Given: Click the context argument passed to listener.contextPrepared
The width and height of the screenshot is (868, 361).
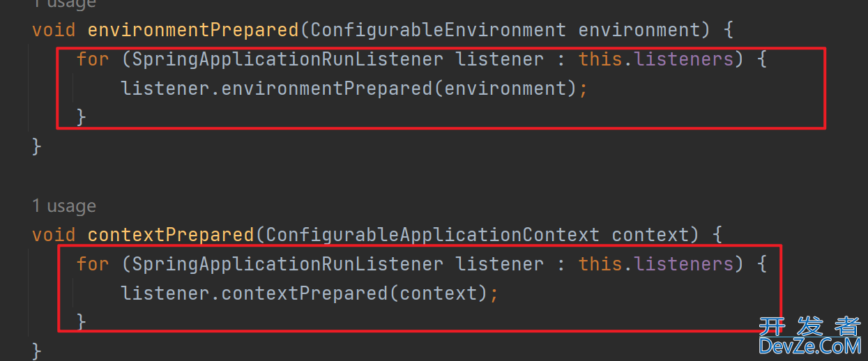Looking at the screenshot, I should pos(439,293).
